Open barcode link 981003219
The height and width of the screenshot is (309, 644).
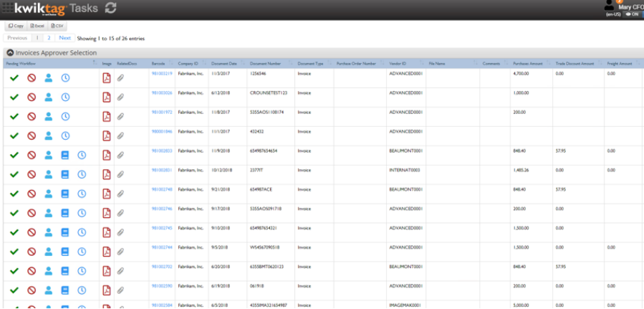click(x=162, y=74)
